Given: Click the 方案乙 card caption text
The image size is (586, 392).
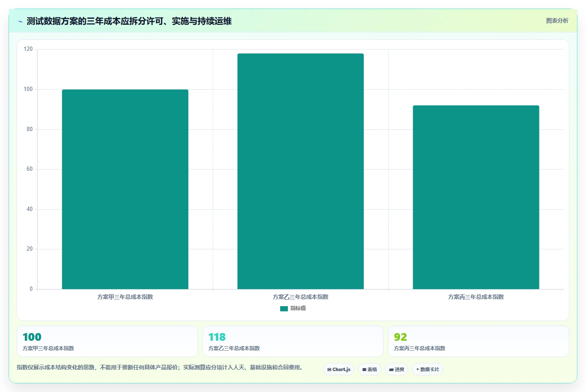Looking at the screenshot, I should [234, 348].
